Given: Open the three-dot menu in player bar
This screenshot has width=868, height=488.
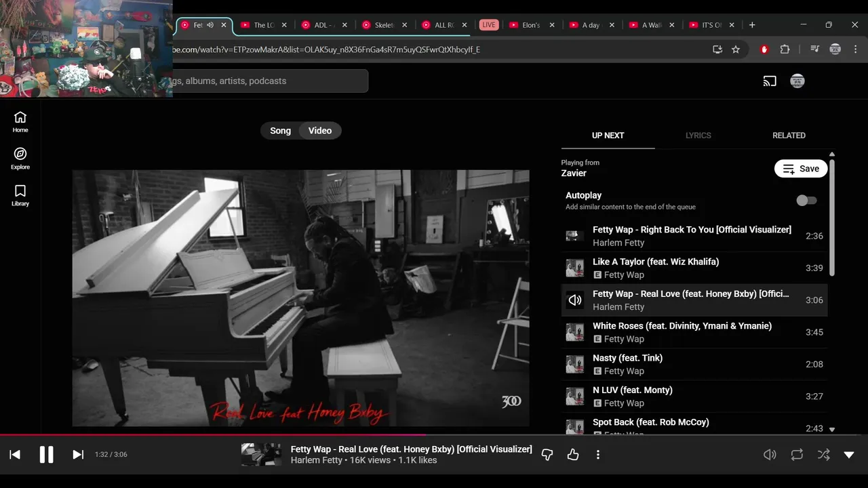Looking at the screenshot, I should 597,455.
